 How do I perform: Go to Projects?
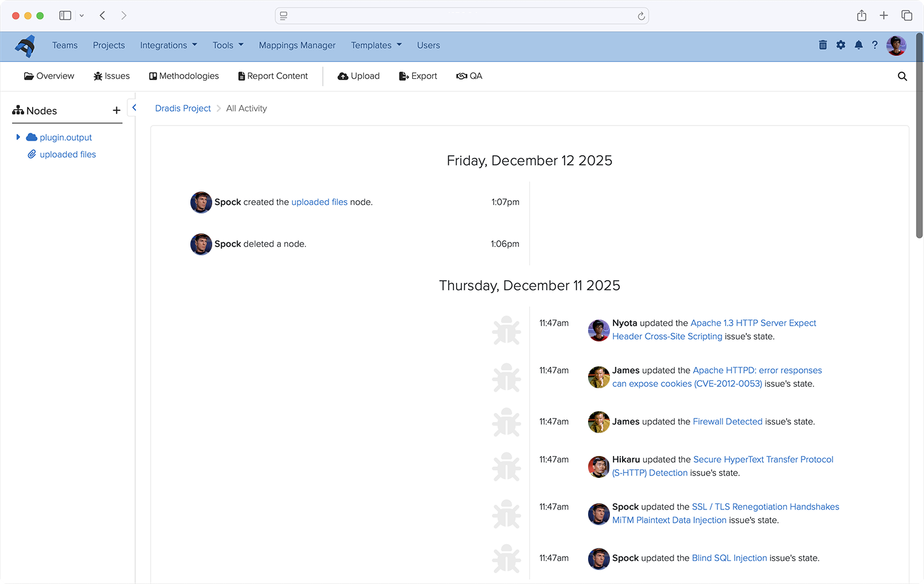(x=109, y=45)
